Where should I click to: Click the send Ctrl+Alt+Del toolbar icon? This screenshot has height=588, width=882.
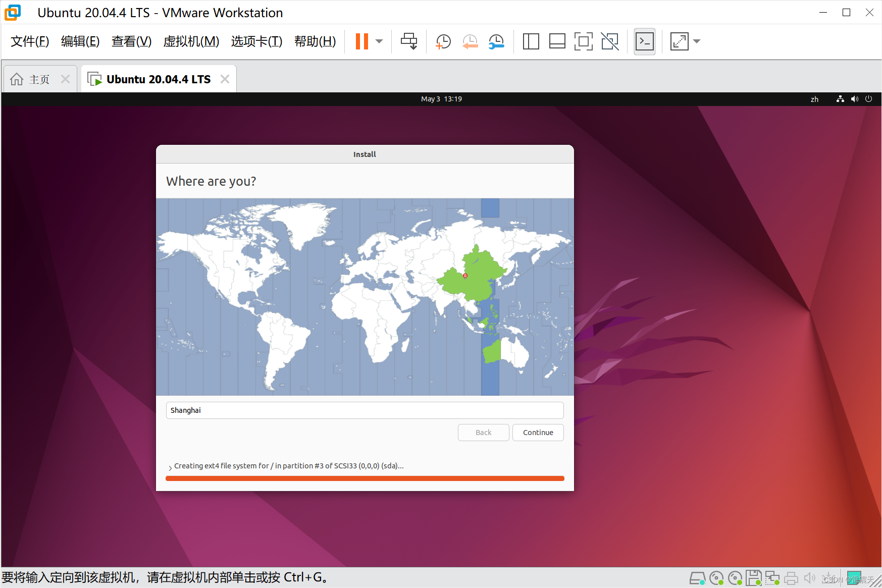pos(409,41)
